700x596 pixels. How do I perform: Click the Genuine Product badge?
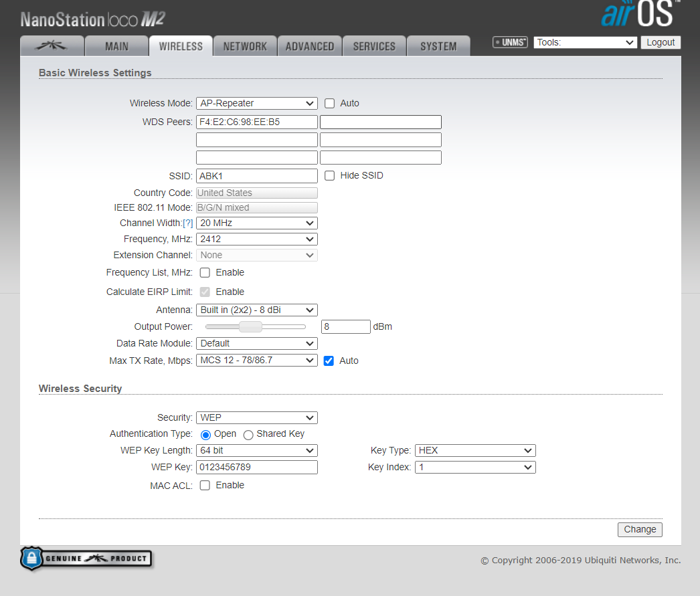pos(86,559)
